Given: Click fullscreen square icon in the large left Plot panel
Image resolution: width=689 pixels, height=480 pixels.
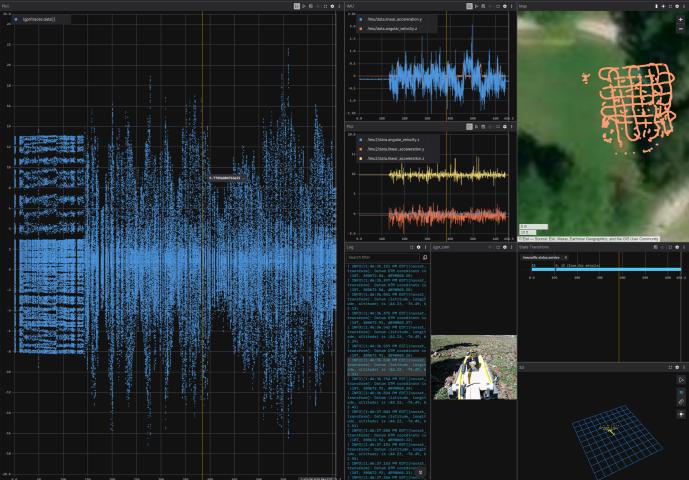Looking at the screenshot, I should [325, 6].
